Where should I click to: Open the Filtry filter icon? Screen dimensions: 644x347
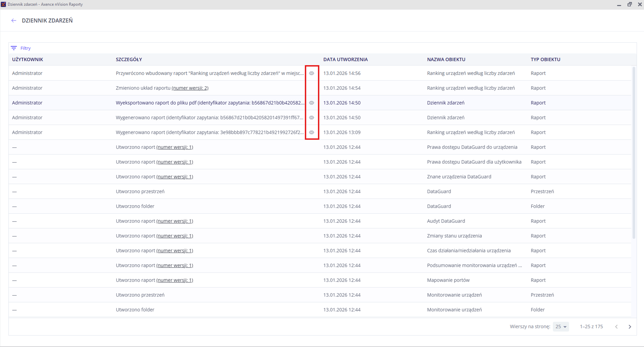tap(14, 48)
